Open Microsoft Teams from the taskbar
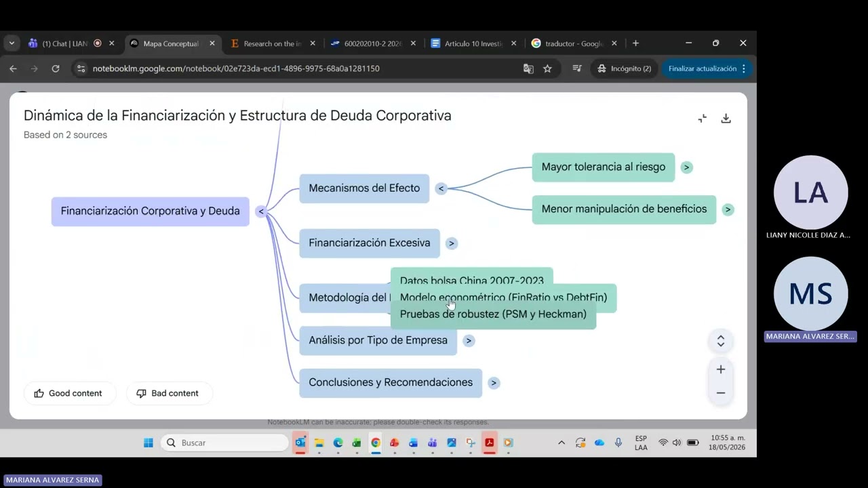This screenshot has width=868, height=488. click(x=433, y=443)
